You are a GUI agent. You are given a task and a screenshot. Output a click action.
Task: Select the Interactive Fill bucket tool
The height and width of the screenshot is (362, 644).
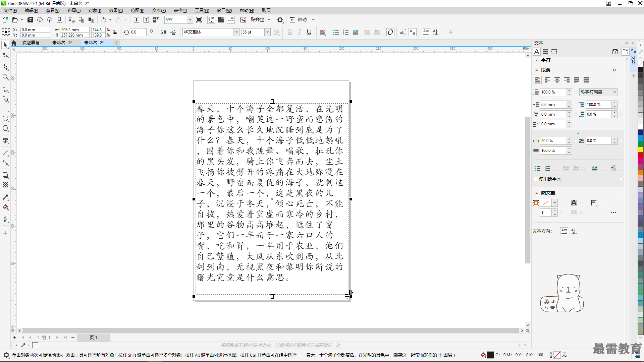5,207
